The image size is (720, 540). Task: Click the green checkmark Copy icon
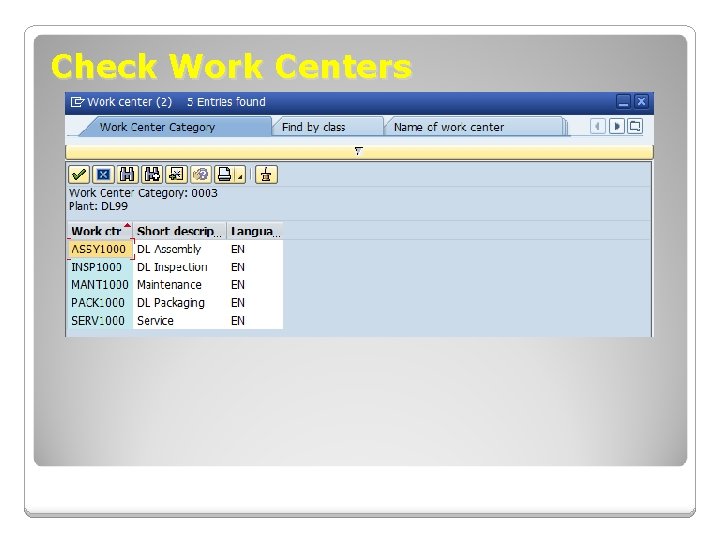pos(79,174)
